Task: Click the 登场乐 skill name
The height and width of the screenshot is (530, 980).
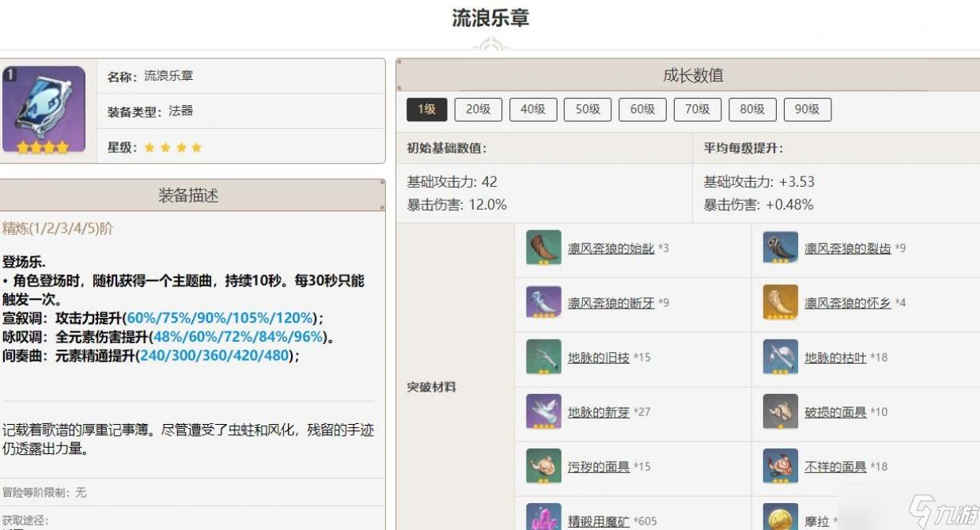Action: tap(25, 262)
